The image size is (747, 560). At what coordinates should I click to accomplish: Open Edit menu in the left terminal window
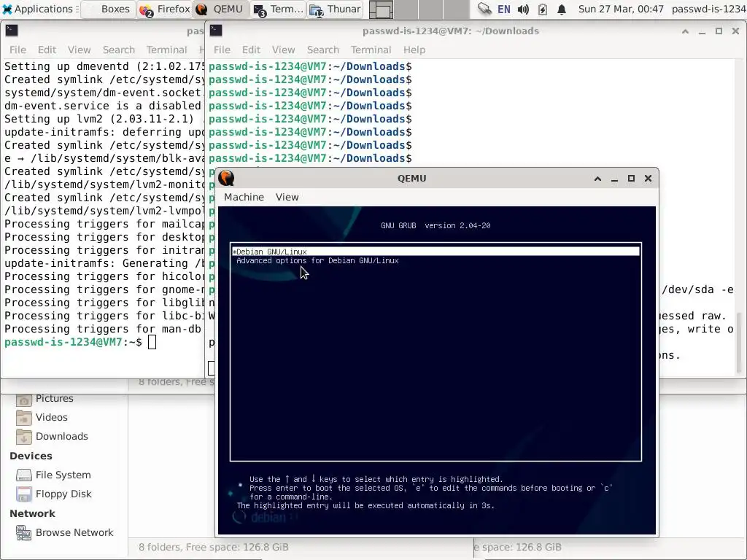[x=47, y=50]
